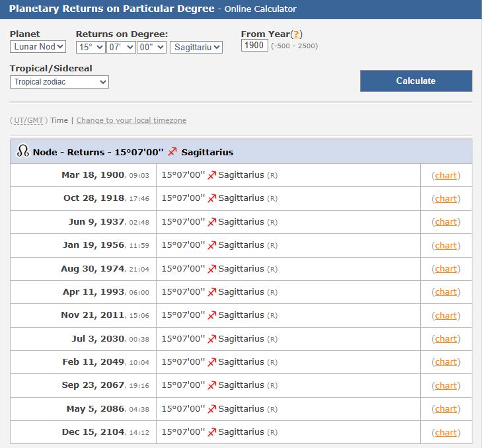
Task: Click Sagittarius glyph in Jul 3, 2030 row
Action: click(212, 338)
